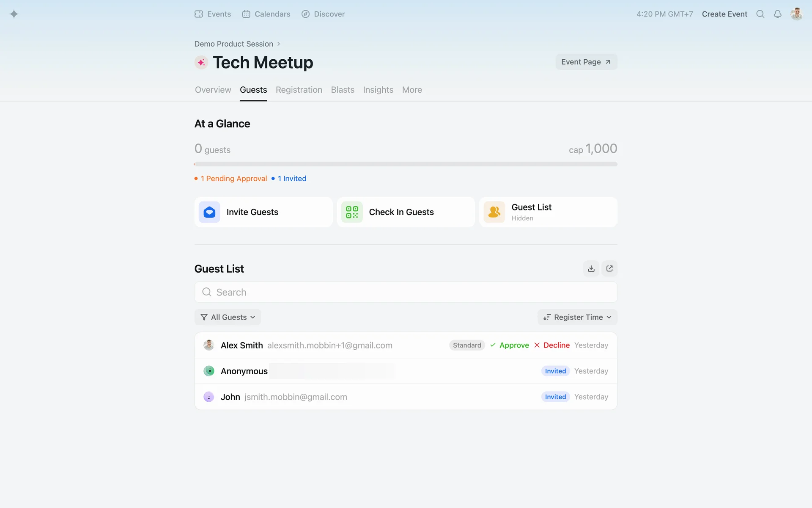Click the guest capacity progress bar

tap(406, 164)
